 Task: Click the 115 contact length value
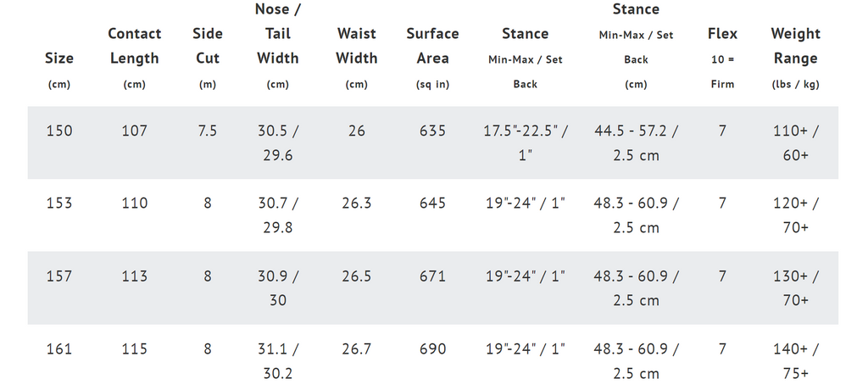click(135, 349)
